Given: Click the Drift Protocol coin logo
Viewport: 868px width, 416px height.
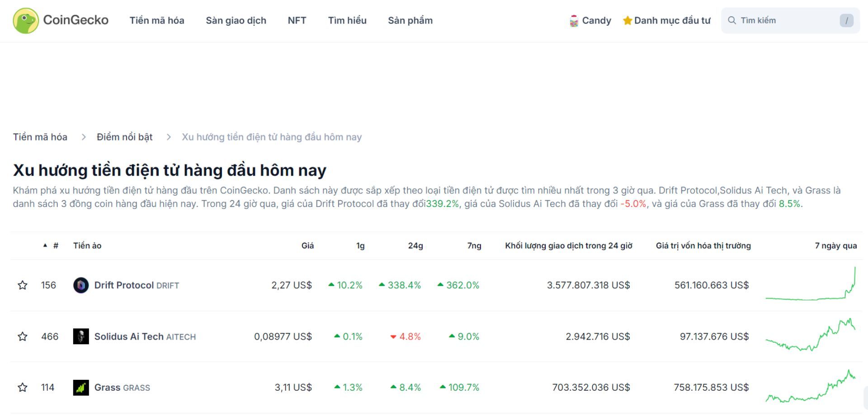Looking at the screenshot, I should coord(81,285).
